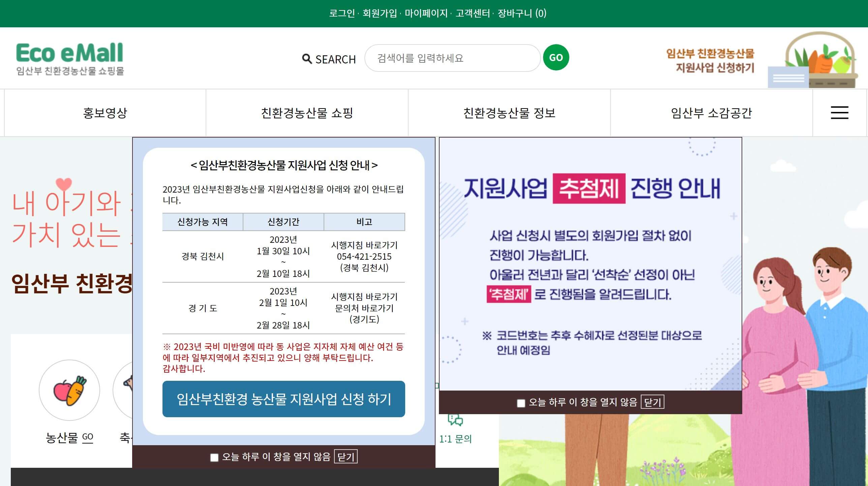Screen dimensions: 868x486
Task: Click the 1:1 문의 chat icon
Action: pos(455,420)
